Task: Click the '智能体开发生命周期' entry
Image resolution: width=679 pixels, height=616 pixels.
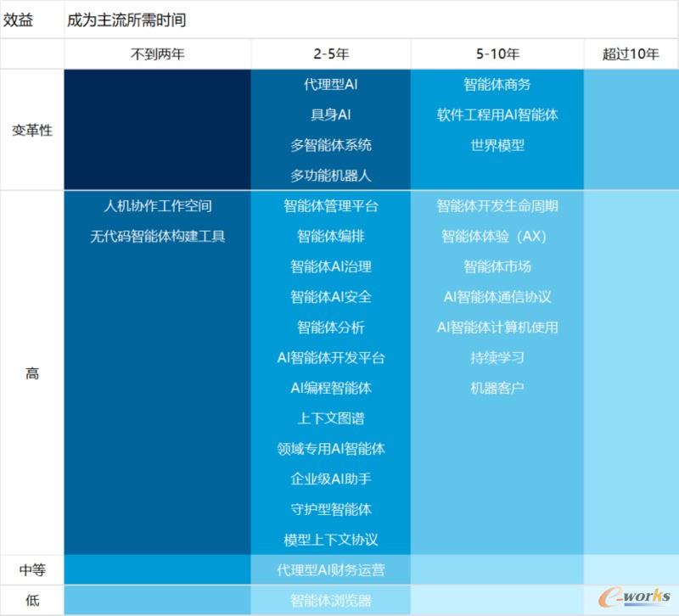Action: pyautogui.click(x=497, y=205)
